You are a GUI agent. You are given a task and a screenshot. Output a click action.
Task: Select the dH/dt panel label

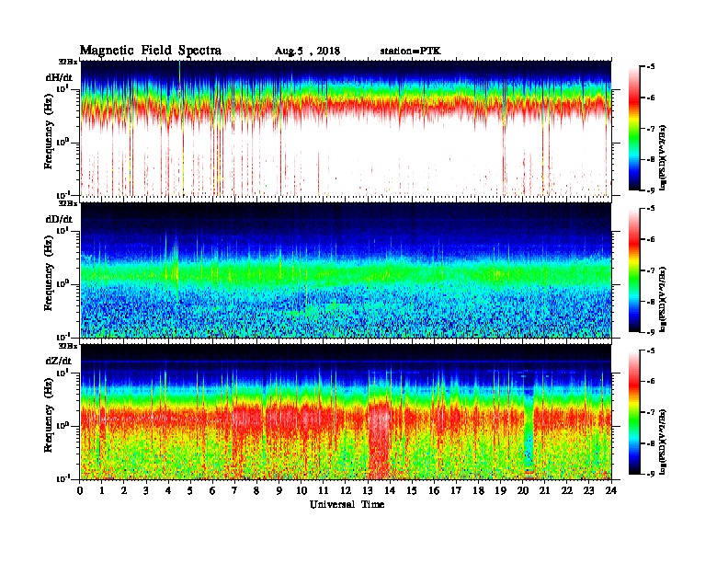(59, 77)
